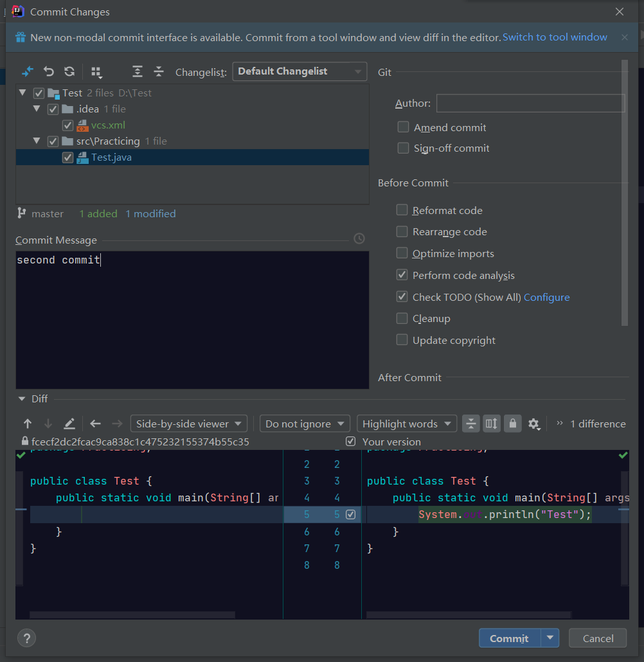644x662 pixels.
Task: Click the right diff pane horizontal scrollbar
Action: (x=469, y=614)
